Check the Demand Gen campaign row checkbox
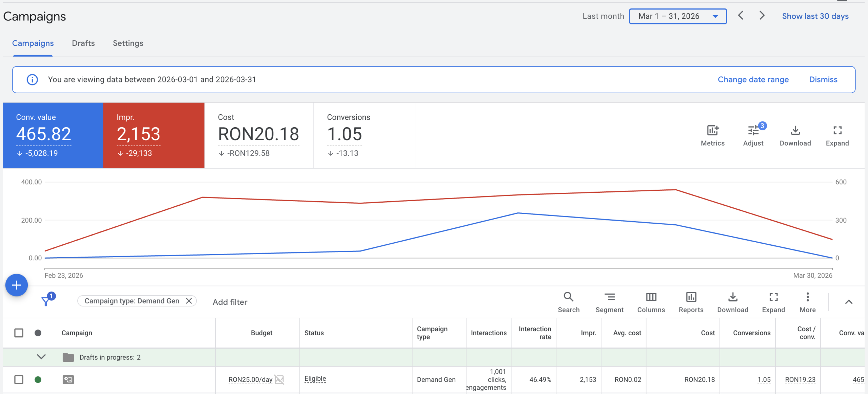 pos(19,379)
